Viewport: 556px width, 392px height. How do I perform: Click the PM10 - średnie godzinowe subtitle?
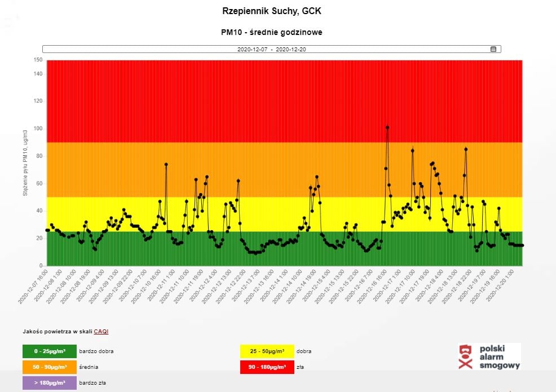[271, 32]
